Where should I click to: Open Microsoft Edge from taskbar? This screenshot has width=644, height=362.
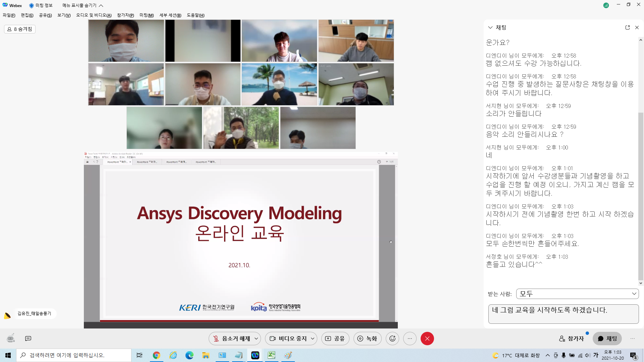pos(190,355)
